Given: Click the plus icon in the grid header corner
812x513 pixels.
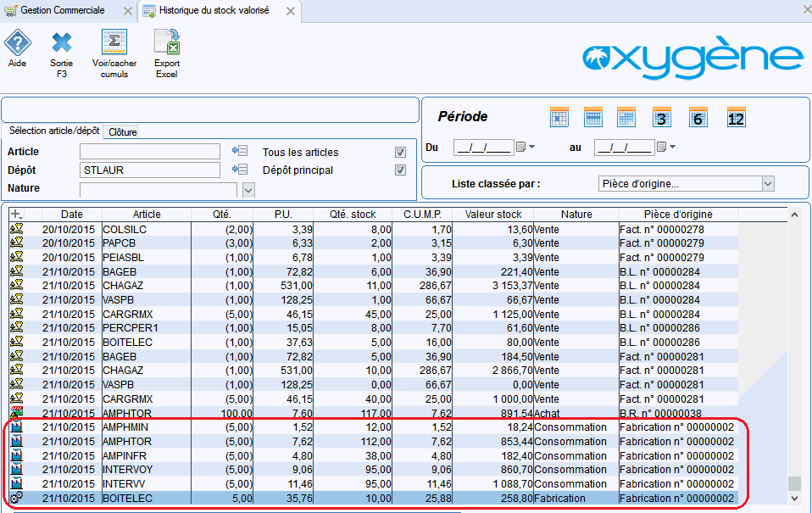Looking at the screenshot, I should coord(17,214).
